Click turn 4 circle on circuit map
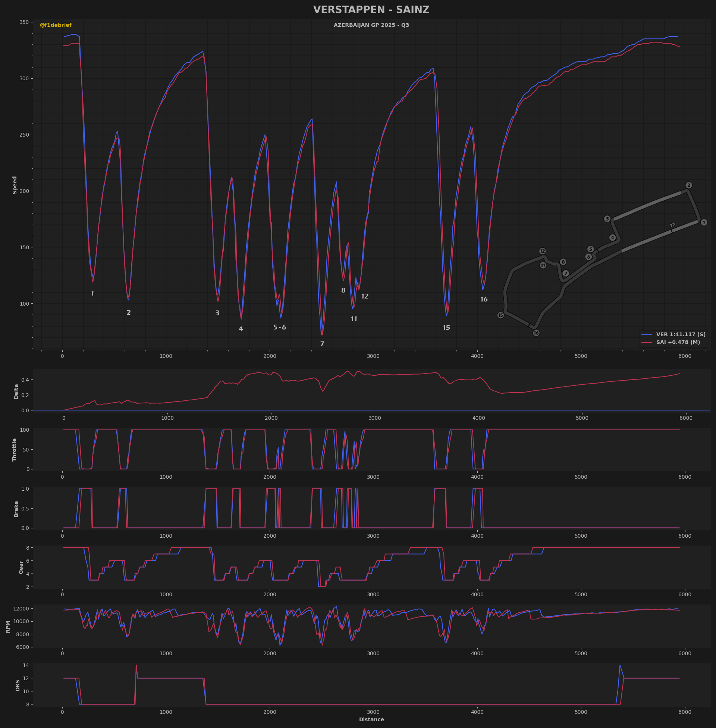 [x=613, y=238]
